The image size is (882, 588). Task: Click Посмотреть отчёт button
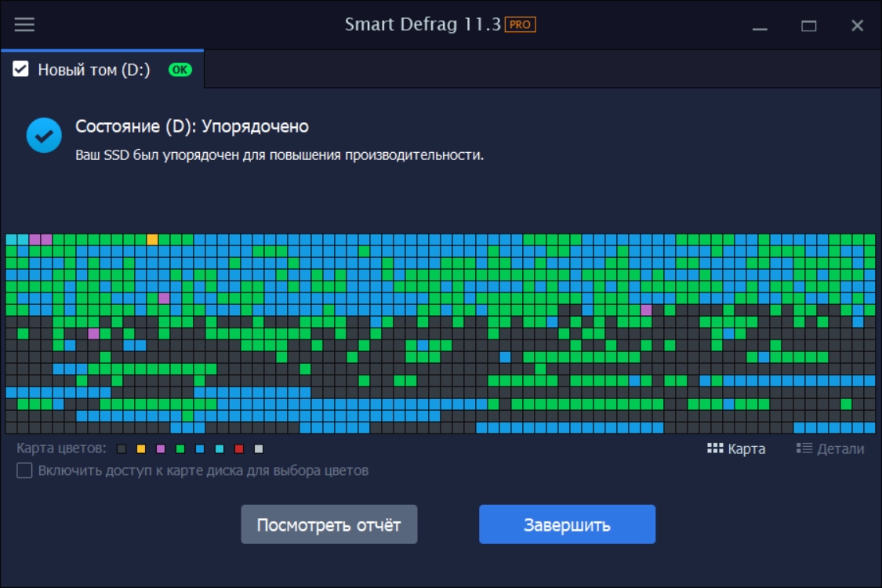[329, 524]
